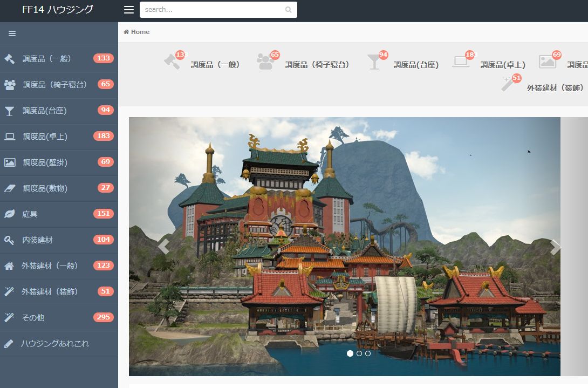Open top shortcut label 調度品(台座)
This screenshot has height=388, width=588.
tap(416, 65)
